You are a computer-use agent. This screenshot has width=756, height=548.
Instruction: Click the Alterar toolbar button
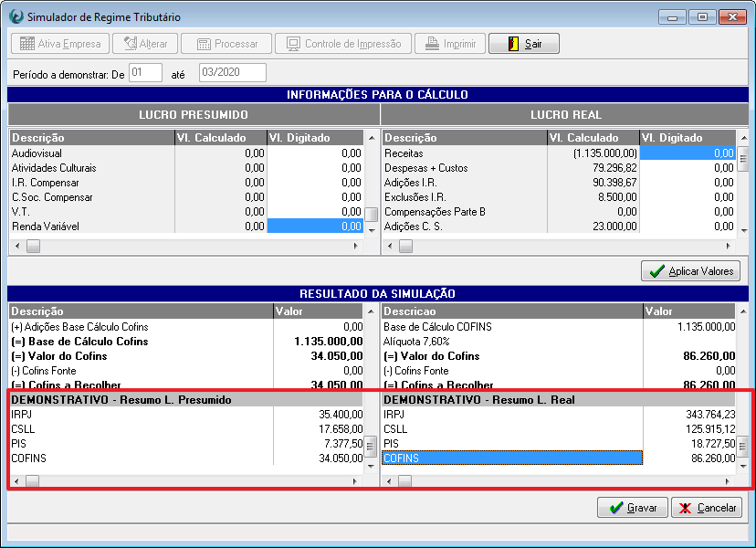[145, 44]
